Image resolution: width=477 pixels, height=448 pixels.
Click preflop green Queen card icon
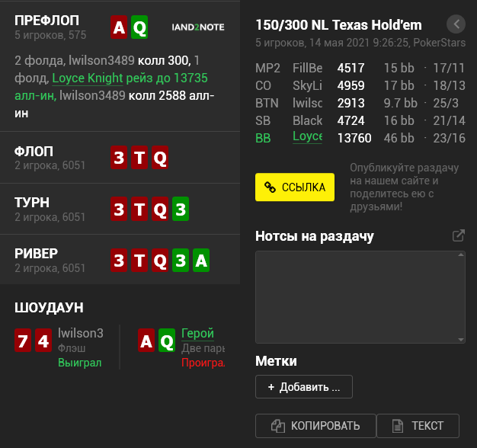(139, 27)
